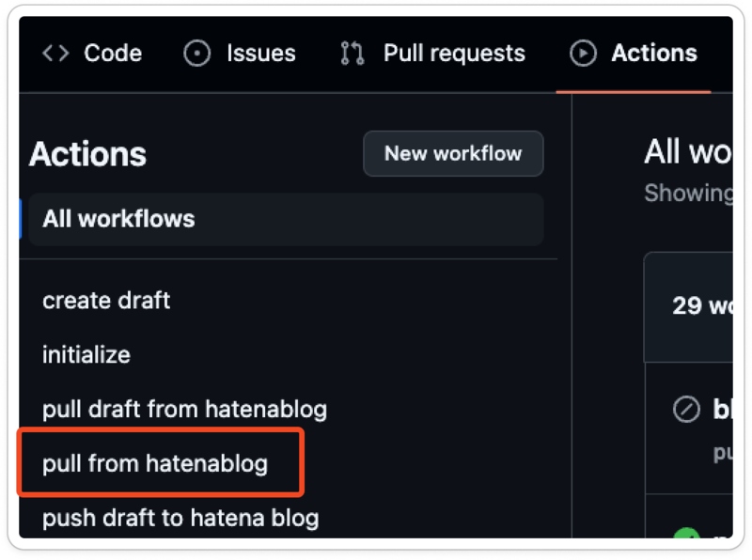
Task: Select All workflows in sidebar
Action: (x=287, y=219)
